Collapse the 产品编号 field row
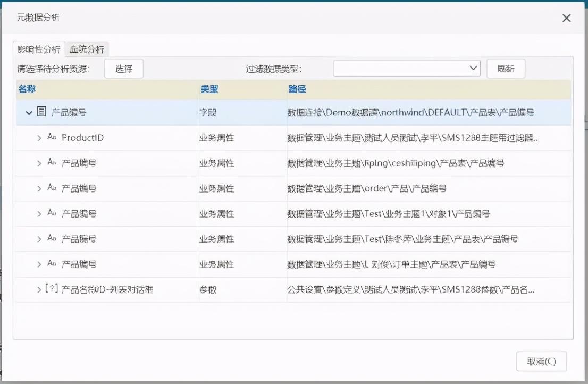 pyautogui.click(x=28, y=112)
